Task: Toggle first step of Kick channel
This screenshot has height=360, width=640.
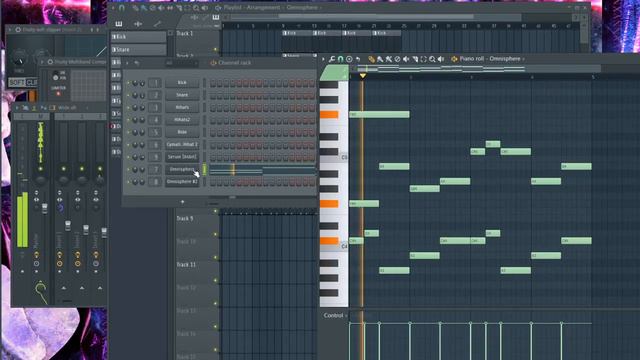Action: (x=213, y=83)
